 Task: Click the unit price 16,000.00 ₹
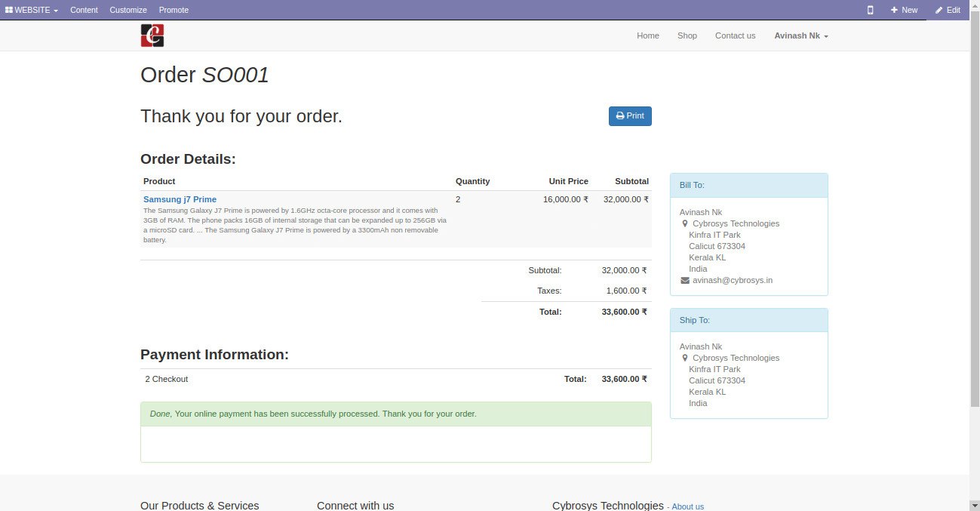coord(566,199)
